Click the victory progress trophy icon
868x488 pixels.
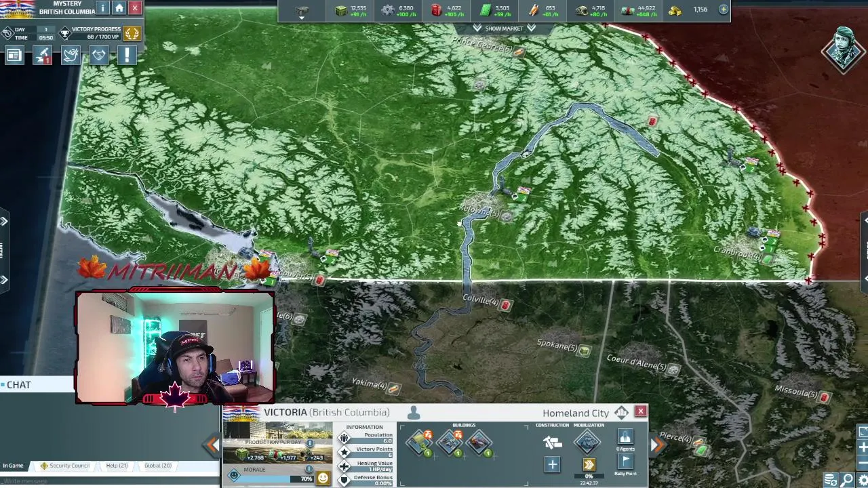65,32
